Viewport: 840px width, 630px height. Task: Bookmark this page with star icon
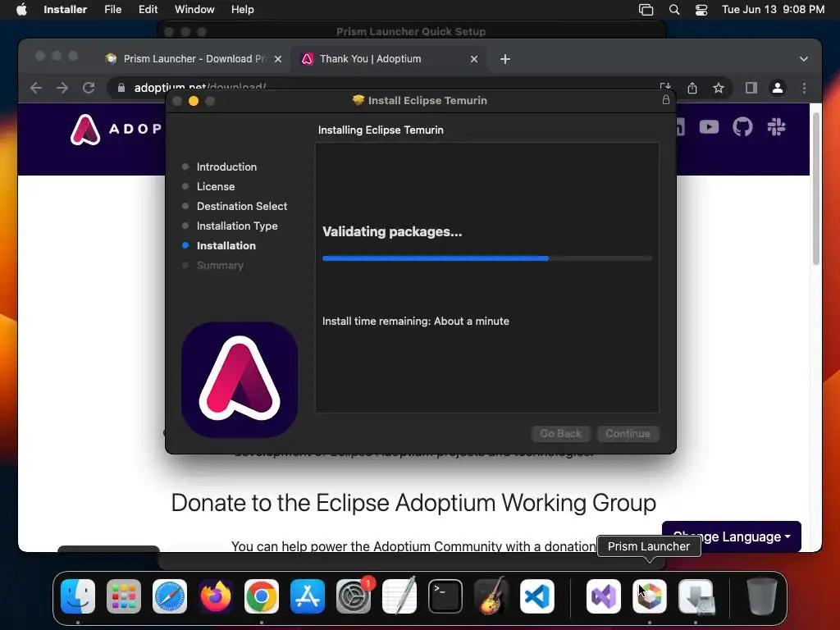pos(719,88)
